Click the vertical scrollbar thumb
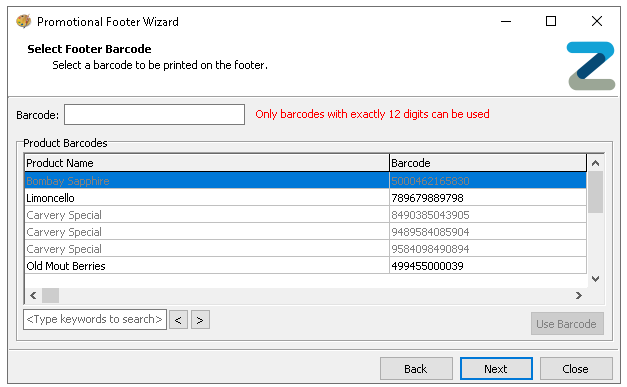This screenshot has width=627, height=387. [x=595, y=192]
